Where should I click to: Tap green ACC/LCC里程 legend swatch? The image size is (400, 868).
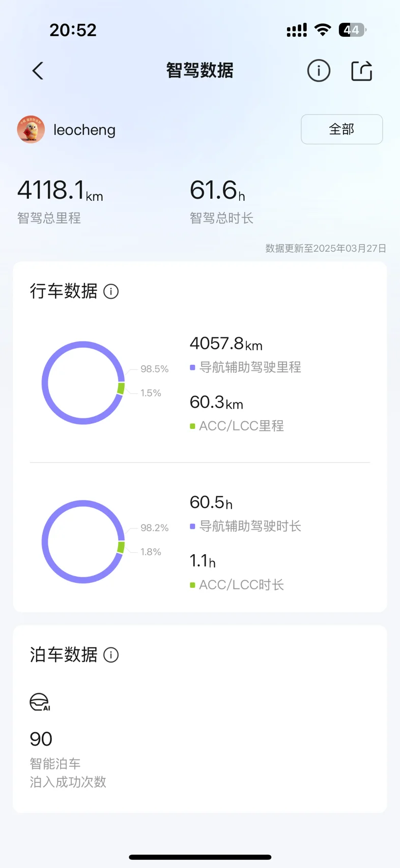(192, 426)
